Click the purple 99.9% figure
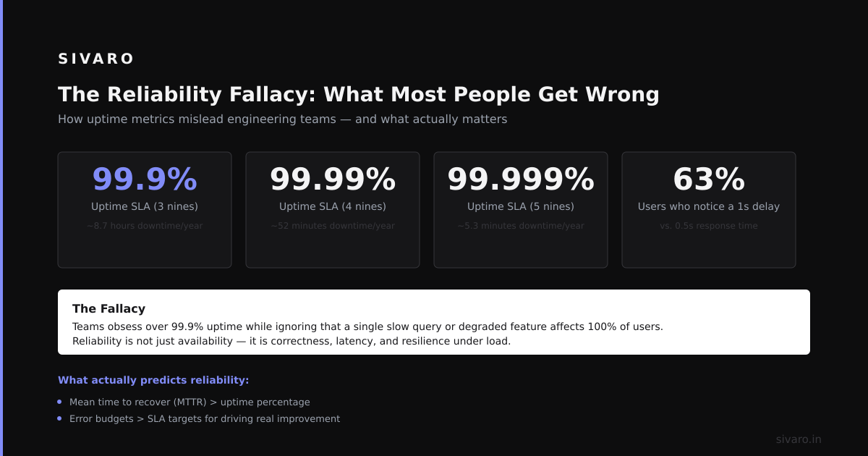The width and height of the screenshot is (868, 456). (x=145, y=180)
